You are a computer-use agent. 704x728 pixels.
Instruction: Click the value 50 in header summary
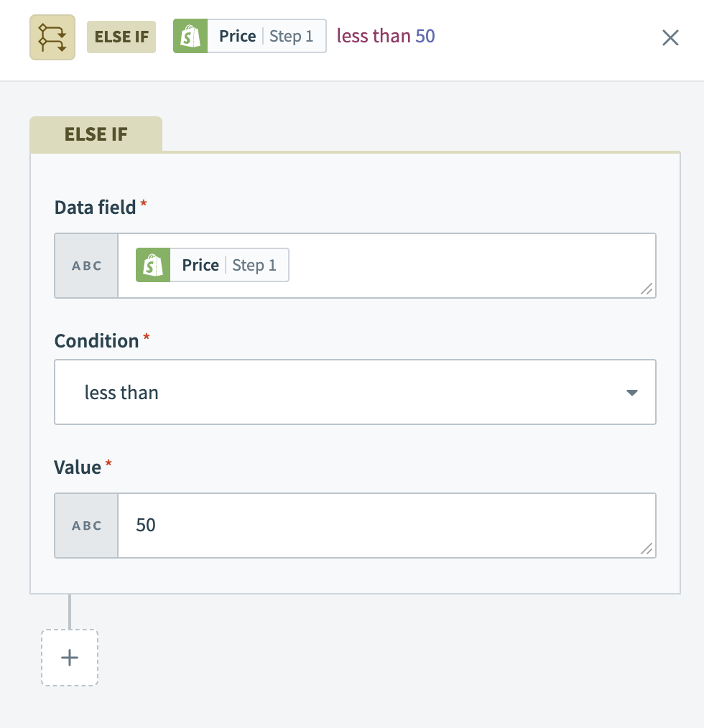425,37
